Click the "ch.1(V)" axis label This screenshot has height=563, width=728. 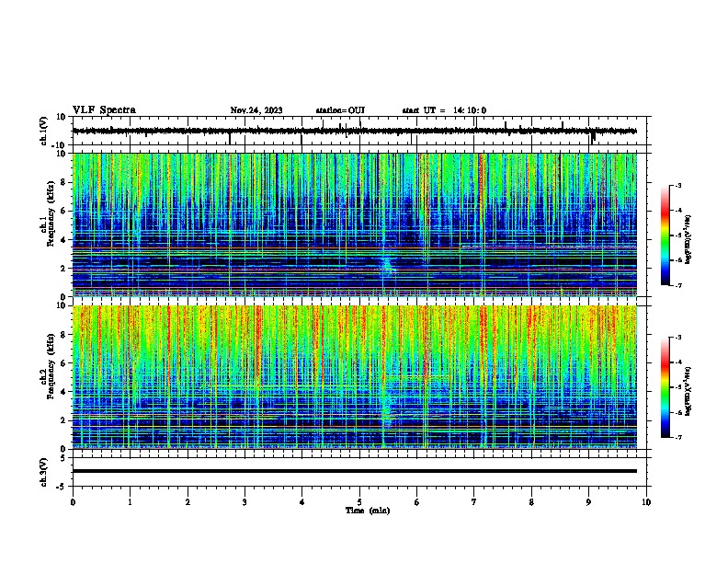coord(43,131)
